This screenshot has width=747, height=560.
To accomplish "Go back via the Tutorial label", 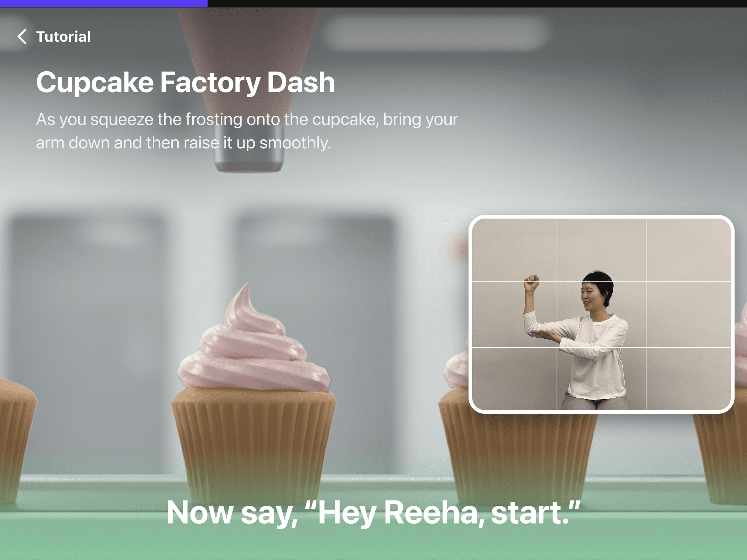I will point(63,37).
